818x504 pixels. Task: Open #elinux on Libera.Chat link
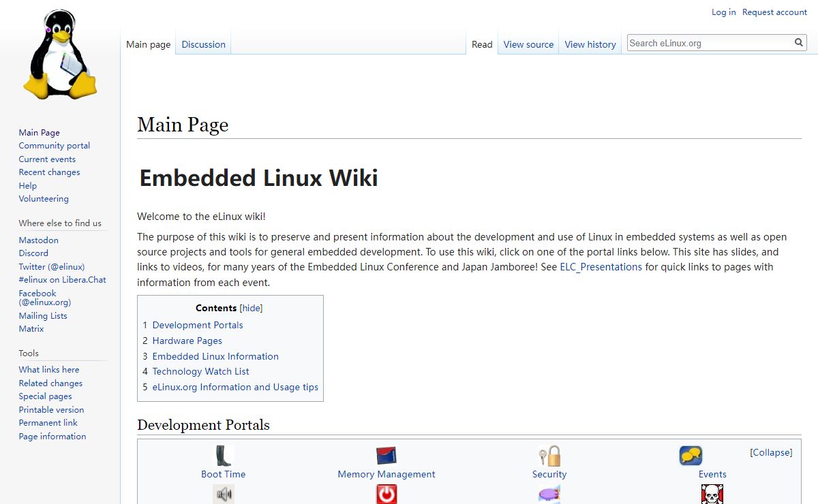pos(63,280)
